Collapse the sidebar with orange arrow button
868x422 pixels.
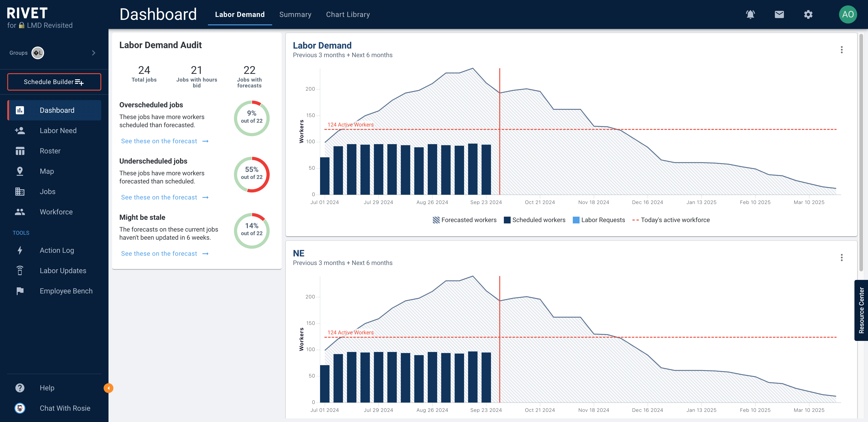coord(108,388)
